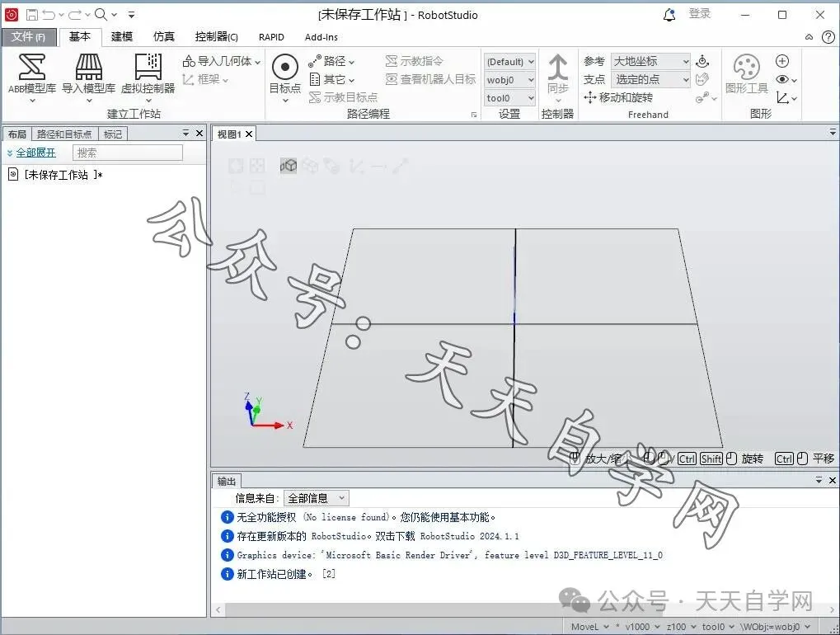
Task: Select the cube view icon in view toolbar
Action: pyautogui.click(x=289, y=166)
